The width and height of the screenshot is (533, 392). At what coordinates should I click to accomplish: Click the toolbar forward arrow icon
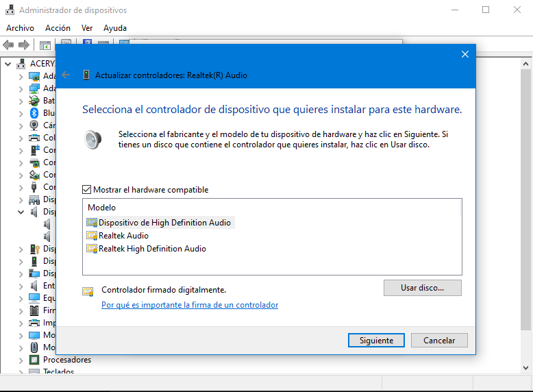[x=23, y=45]
